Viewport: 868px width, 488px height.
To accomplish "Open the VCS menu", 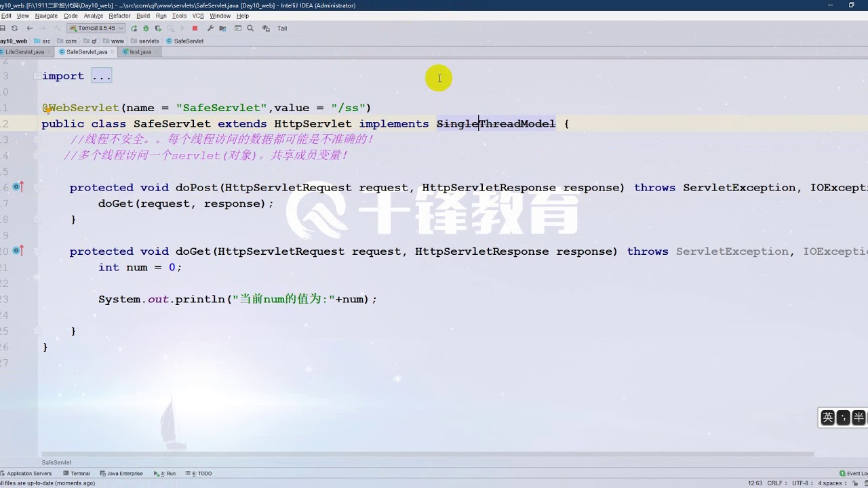I will click(198, 16).
